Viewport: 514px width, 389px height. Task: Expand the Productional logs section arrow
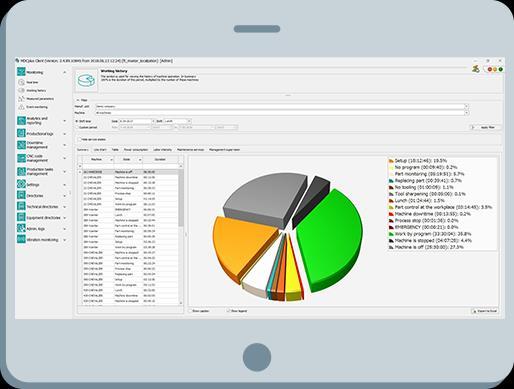(x=65, y=134)
